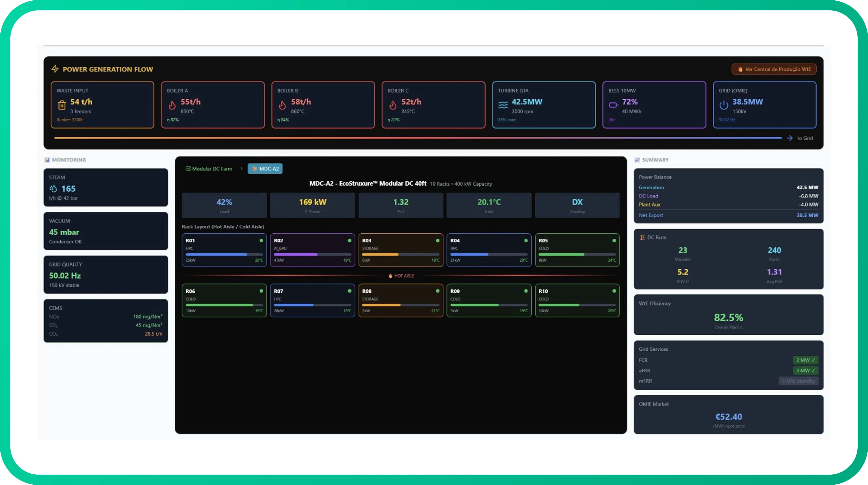Click the breadcrumb chevron separator
868x485 pixels.
[x=241, y=169]
